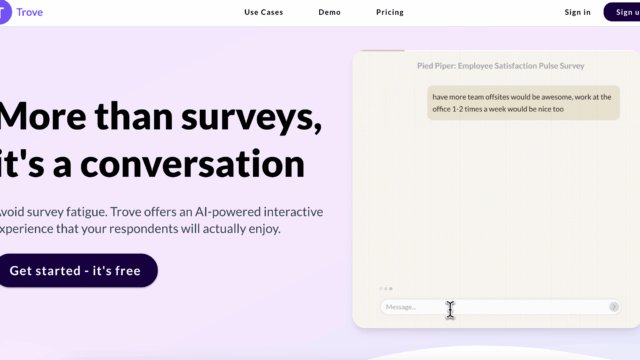Focus the Message input field

[496, 307]
